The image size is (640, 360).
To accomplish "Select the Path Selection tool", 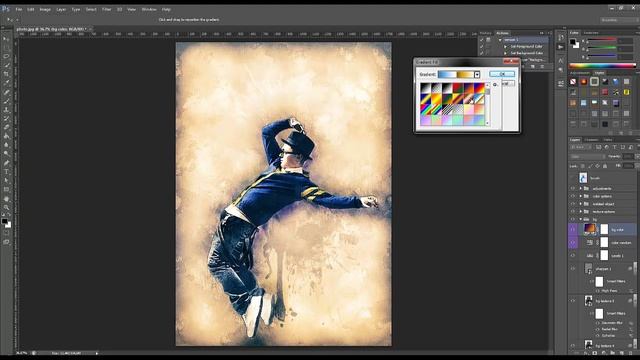I will pyautogui.click(x=6, y=181).
